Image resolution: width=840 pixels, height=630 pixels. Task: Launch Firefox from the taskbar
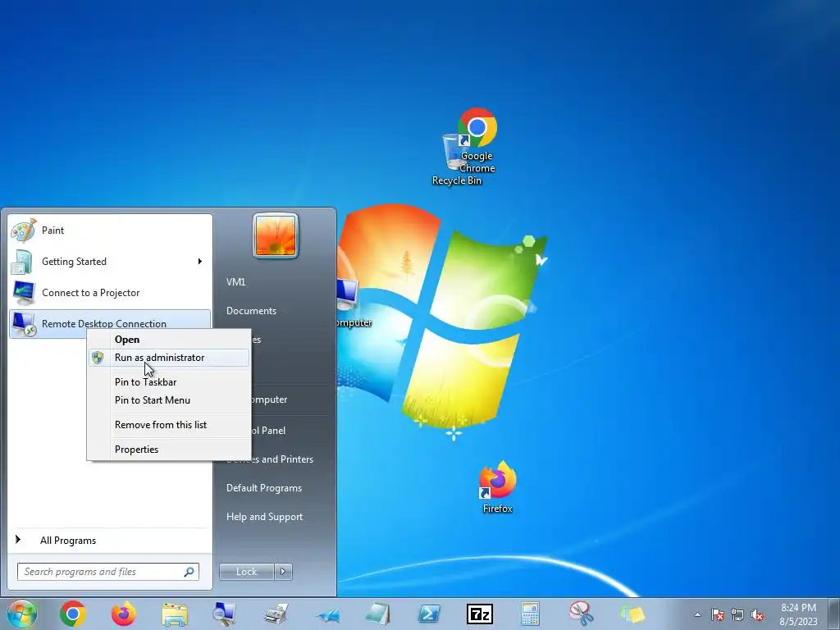click(x=124, y=614)
